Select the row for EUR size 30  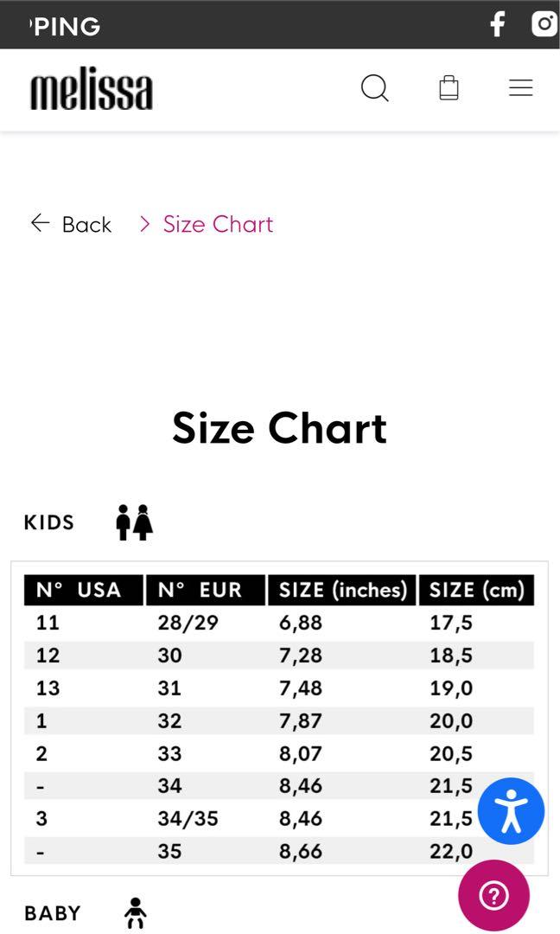pyautogui.click(x=280, y=655)
